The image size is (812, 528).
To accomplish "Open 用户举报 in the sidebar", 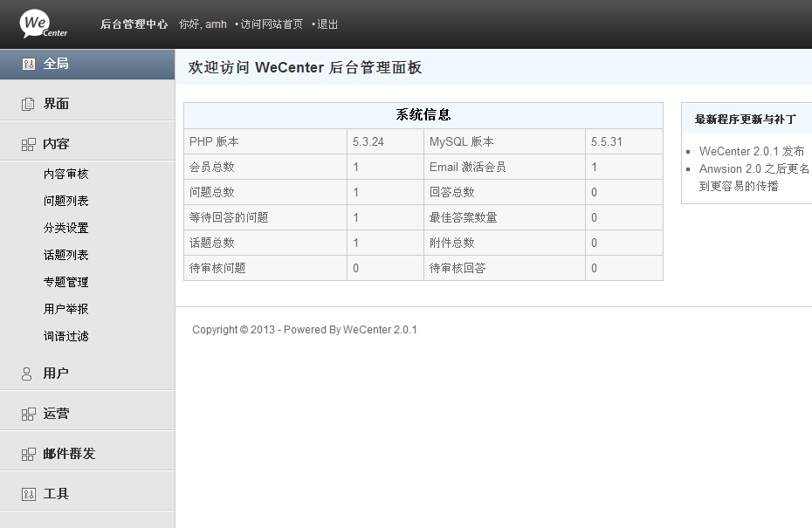I will click(x=66, y=310).
